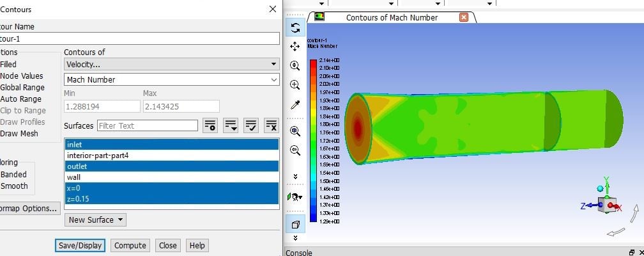Select the x=0 surface

pos(172,188)
